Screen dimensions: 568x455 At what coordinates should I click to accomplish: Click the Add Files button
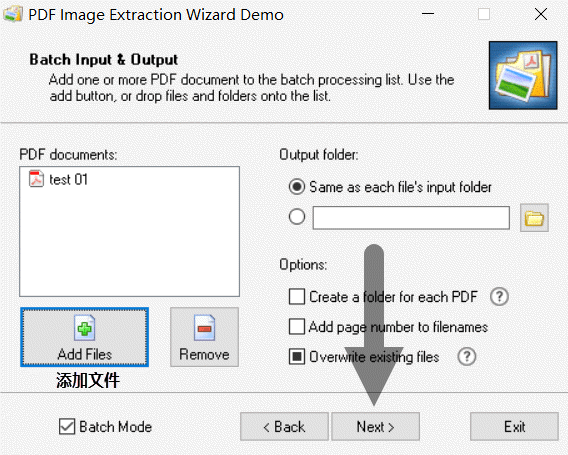coord(84,337)
